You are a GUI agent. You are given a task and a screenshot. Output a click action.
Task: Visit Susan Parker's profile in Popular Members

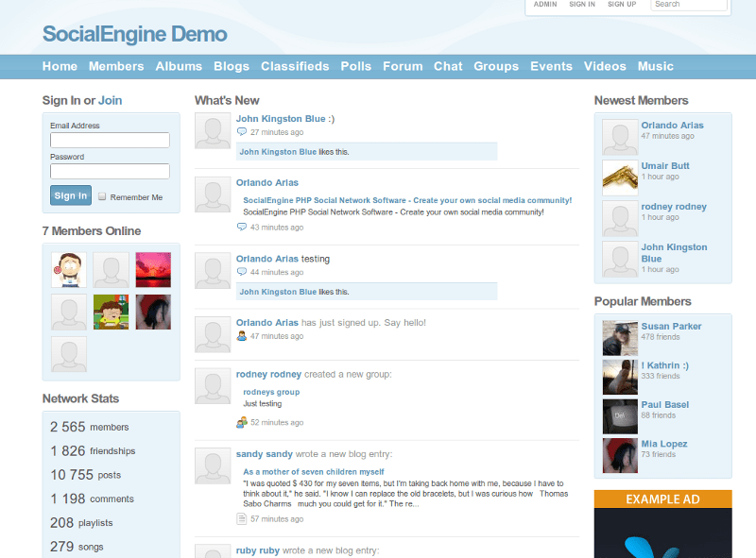672,326
